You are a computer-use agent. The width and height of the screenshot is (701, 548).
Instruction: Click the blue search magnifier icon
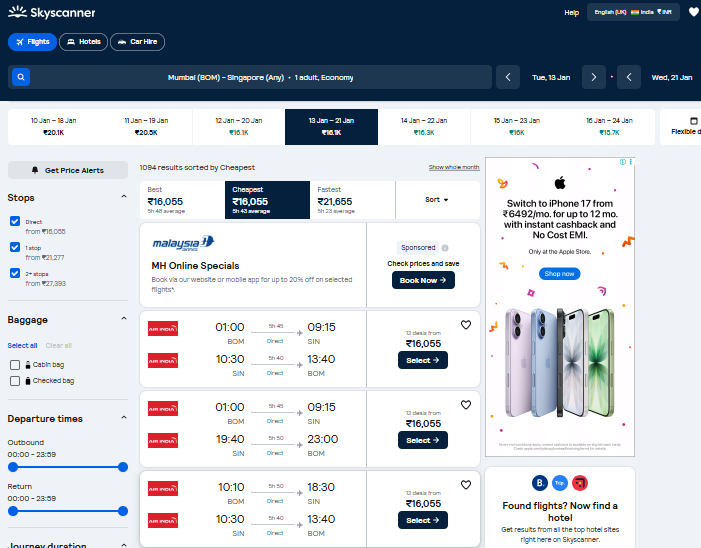[21, 77]
